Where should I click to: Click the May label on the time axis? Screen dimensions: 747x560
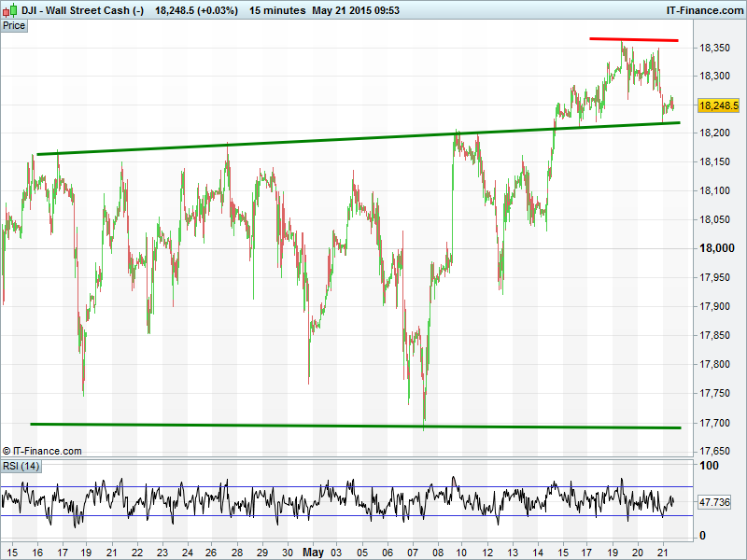315,553
